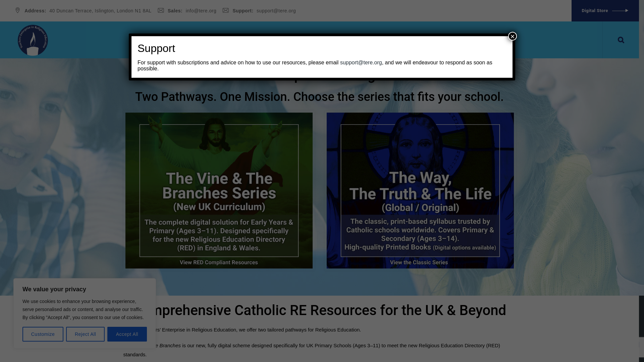Viewport: 644px width, 362px height.
Task: Click the Sales envelope icon
Action: pyautogui.click(x=161, y=10)
